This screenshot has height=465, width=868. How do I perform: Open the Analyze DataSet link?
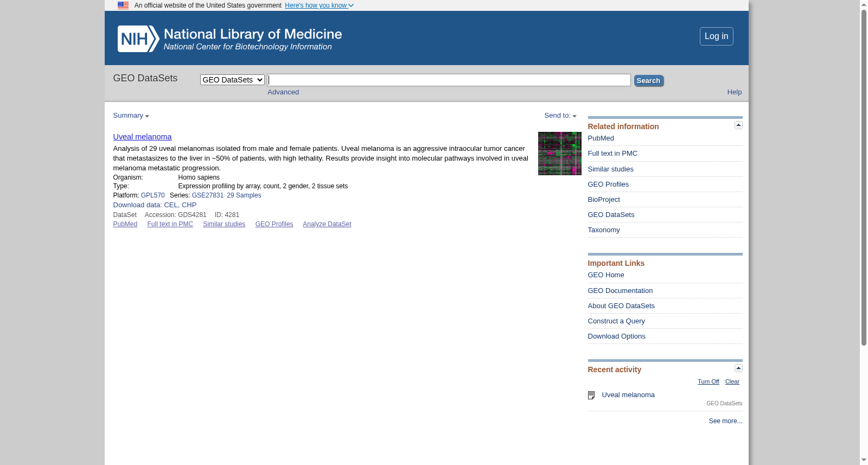tap(327, 224)
